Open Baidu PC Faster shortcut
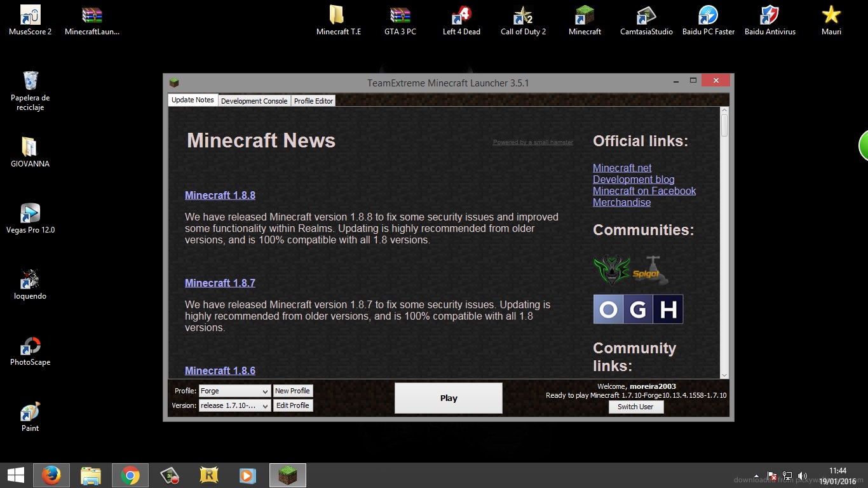 tap(708, 20)
